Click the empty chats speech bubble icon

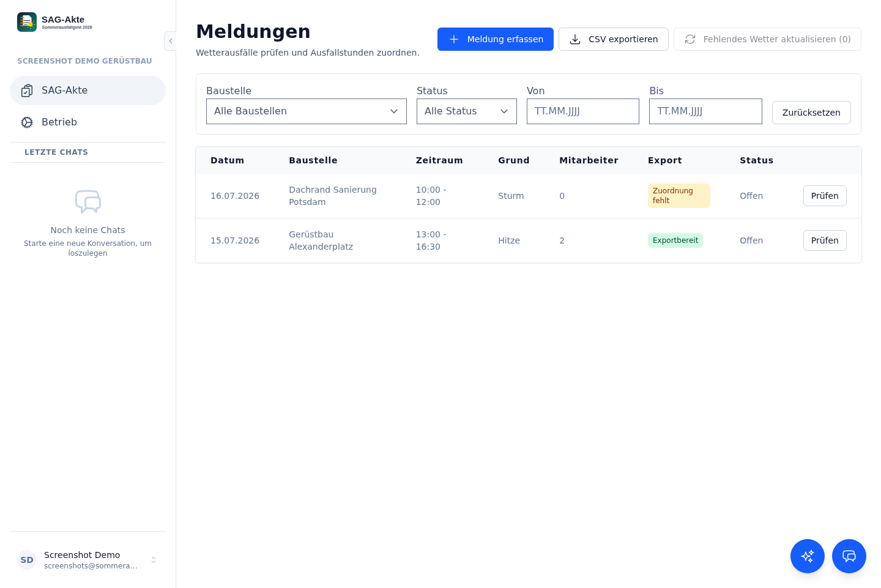tap(88, 201)
